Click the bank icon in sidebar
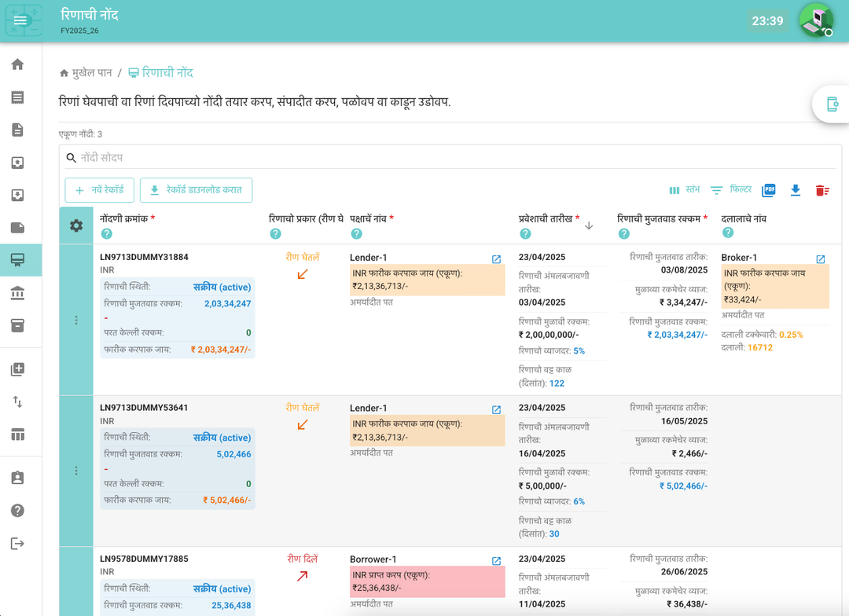Screen dimensions: 849x616 point(17,292)
